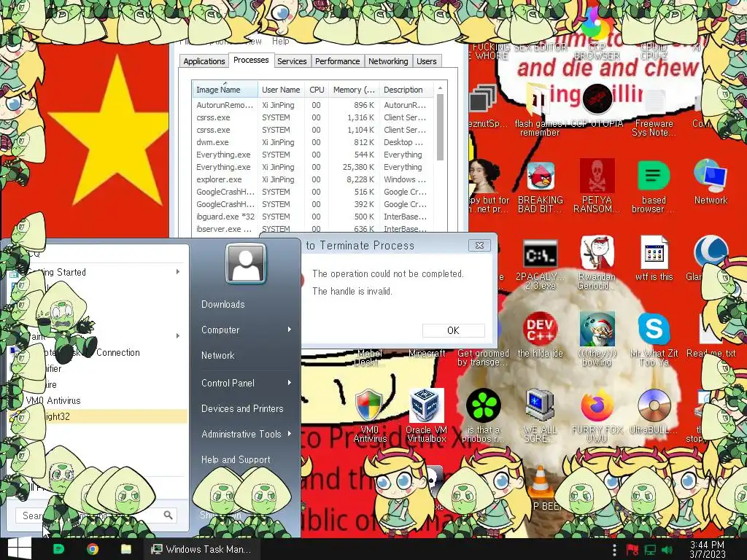This screenshot has width=747, height=560.
Task: Open the wtf is this file icon
Action: pos(654,252)
